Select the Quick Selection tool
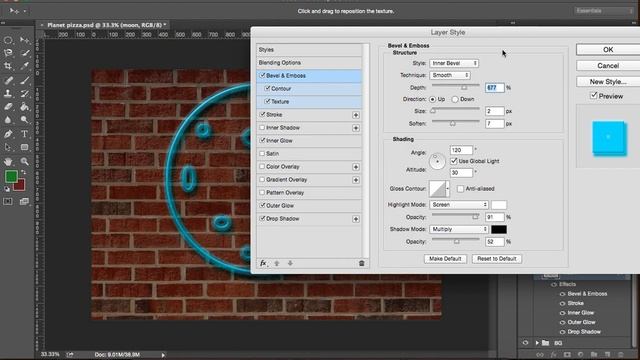This screenshot has width=640, height=360. tap(24, 53)
